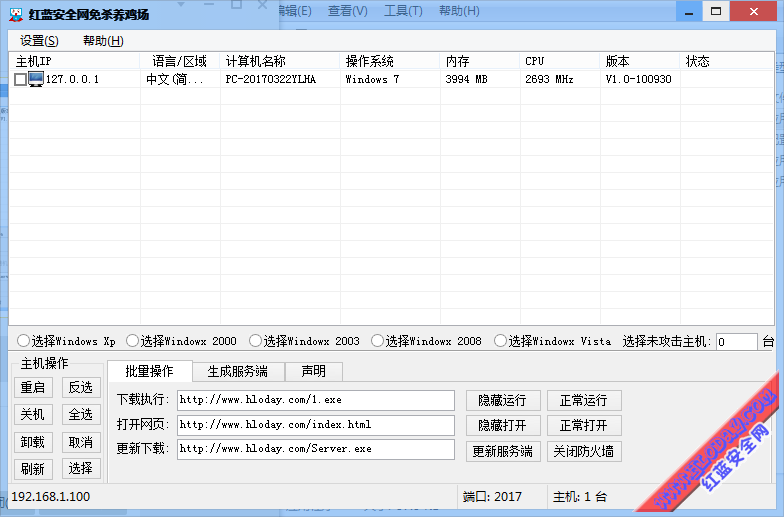The width and height of the screenshot is (784, 517).
Task: Focus the 打开网页 URL field
Action: click(316, 425)
